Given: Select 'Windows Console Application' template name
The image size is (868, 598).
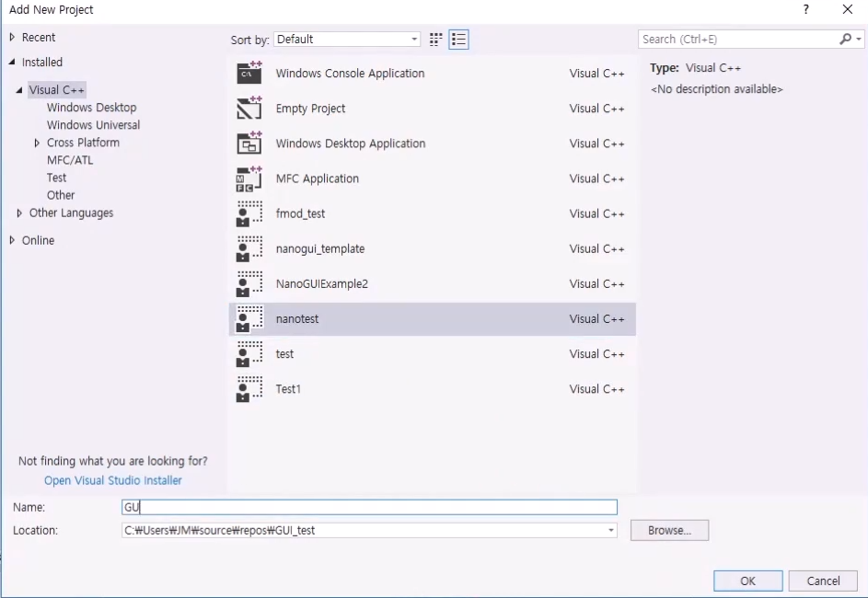Looking at the screenshot, I should (350, 73).
